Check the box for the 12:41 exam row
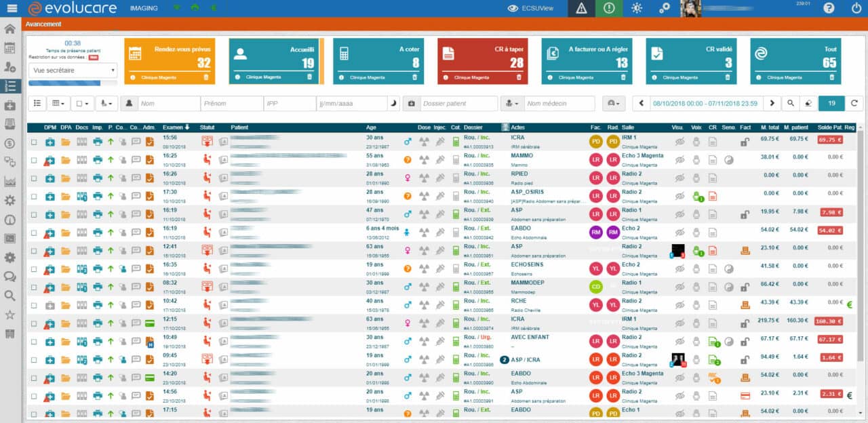The width and height of the screenshot is (868, 423). pos(34,251)
